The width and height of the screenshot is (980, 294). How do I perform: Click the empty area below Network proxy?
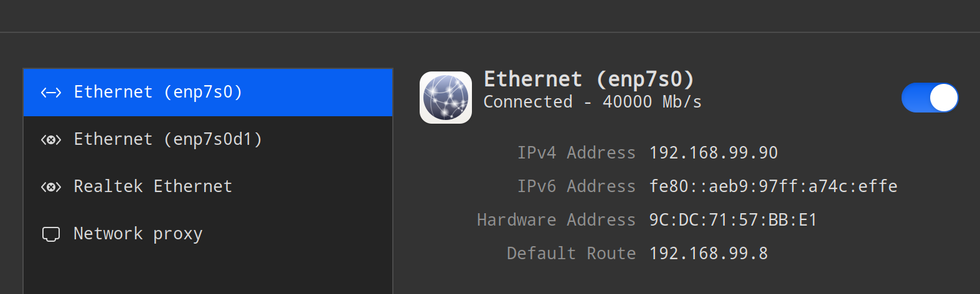click(x=208, y=276)
